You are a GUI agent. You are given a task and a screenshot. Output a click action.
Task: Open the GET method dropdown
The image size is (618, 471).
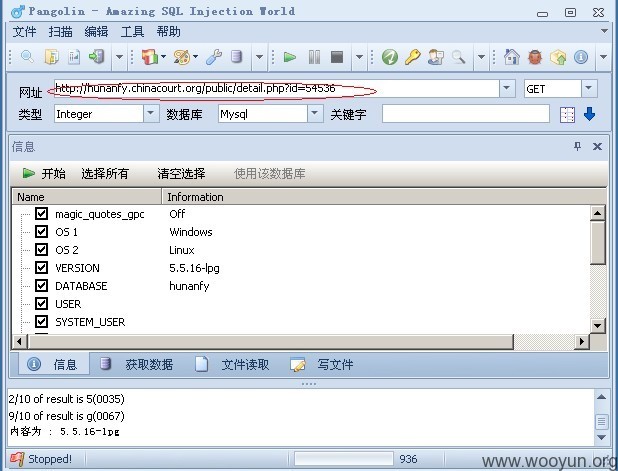tap(589, 88)
